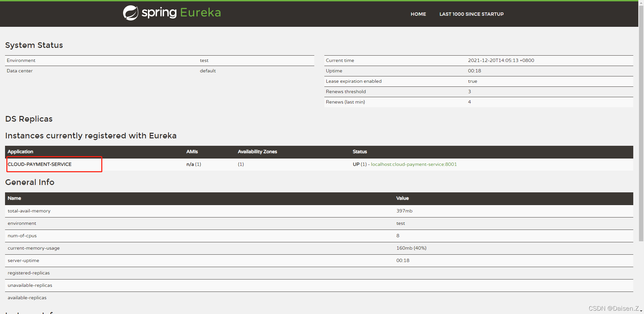The height and width of the screenshot is (314, 644).
Task: Select CLOUD-PAYMENT-SERVICE application name
Action: [40, 164]
